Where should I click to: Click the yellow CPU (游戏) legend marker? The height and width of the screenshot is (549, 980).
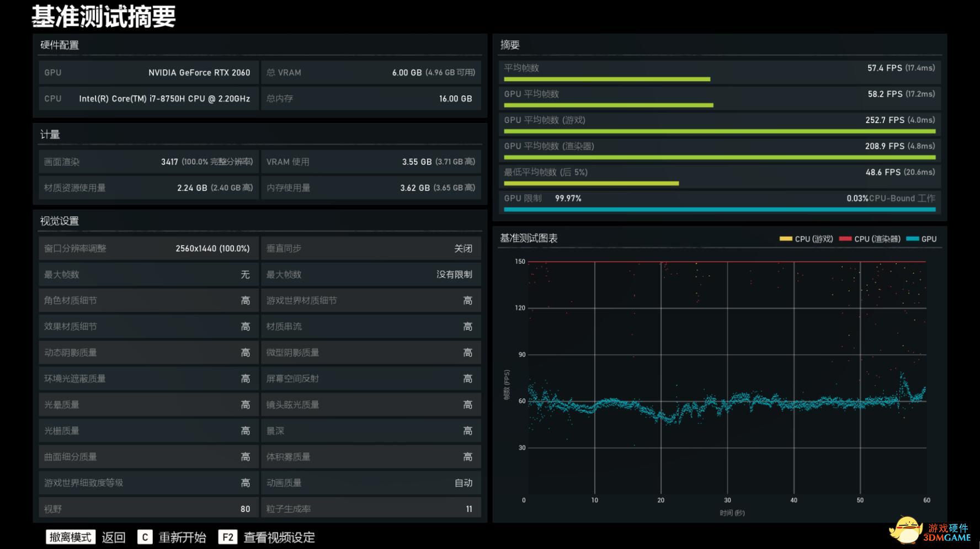pos(785,239)
